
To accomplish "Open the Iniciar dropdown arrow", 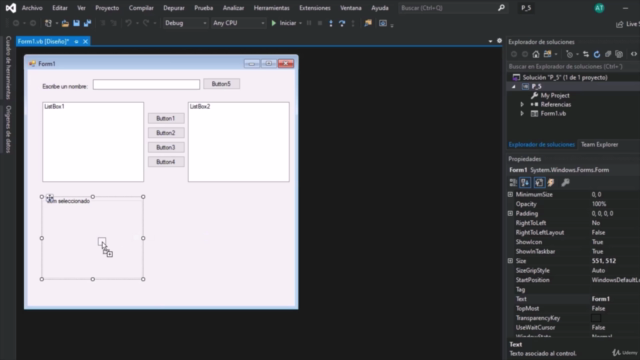I will pos(300,23).
